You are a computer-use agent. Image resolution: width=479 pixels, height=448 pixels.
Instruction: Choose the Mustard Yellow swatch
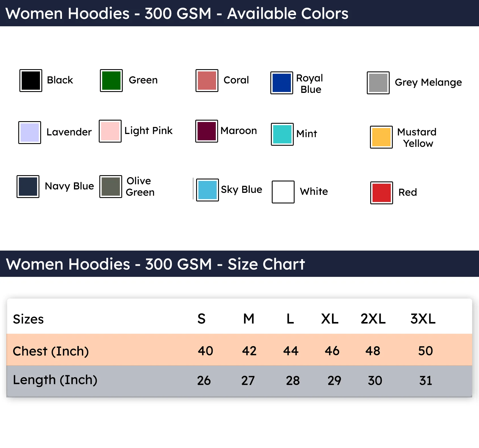[381, 137]
